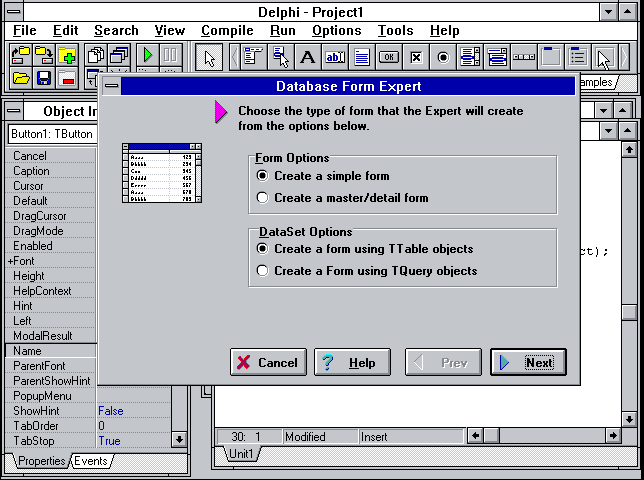The height and width of the screenshot is (480, 644).
Task: Open the Compile menu
Action: point(226,31)
